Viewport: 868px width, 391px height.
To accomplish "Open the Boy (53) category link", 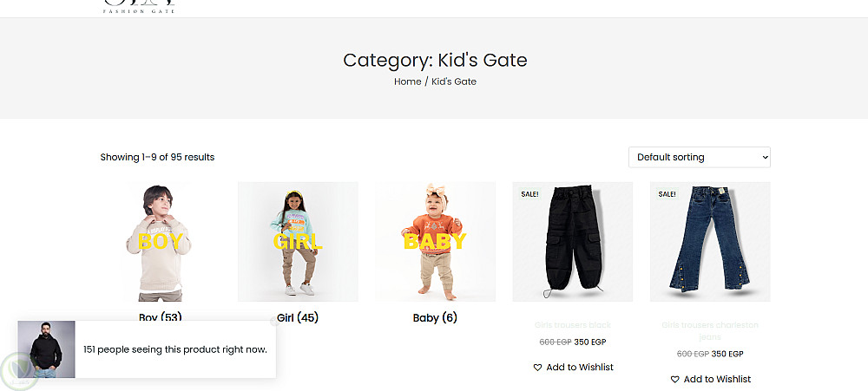I will pyautogui.click(x=160, y=317).
